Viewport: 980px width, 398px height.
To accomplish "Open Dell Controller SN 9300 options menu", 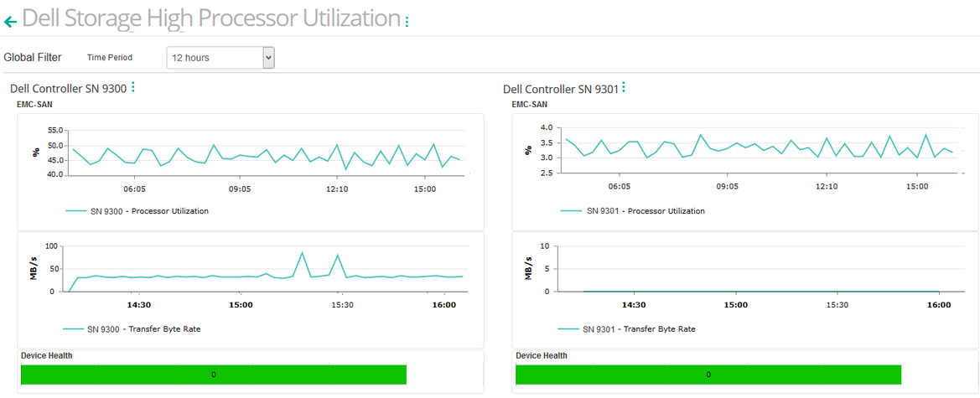I will (132, 87).
